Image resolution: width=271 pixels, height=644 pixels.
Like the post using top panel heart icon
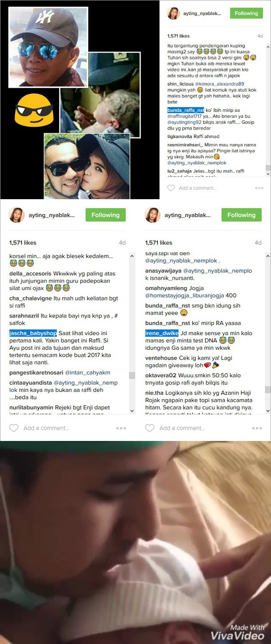point(171,188)
